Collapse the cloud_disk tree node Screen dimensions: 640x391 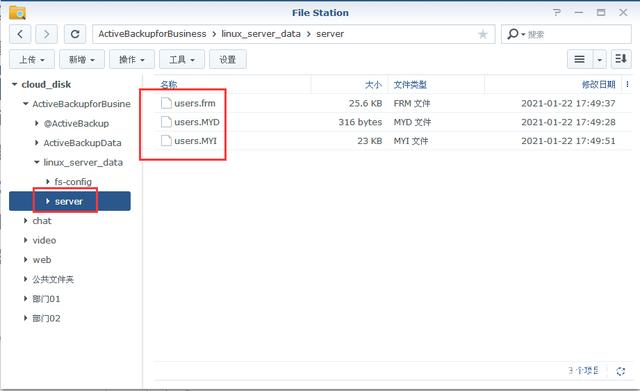click(15, 84)
